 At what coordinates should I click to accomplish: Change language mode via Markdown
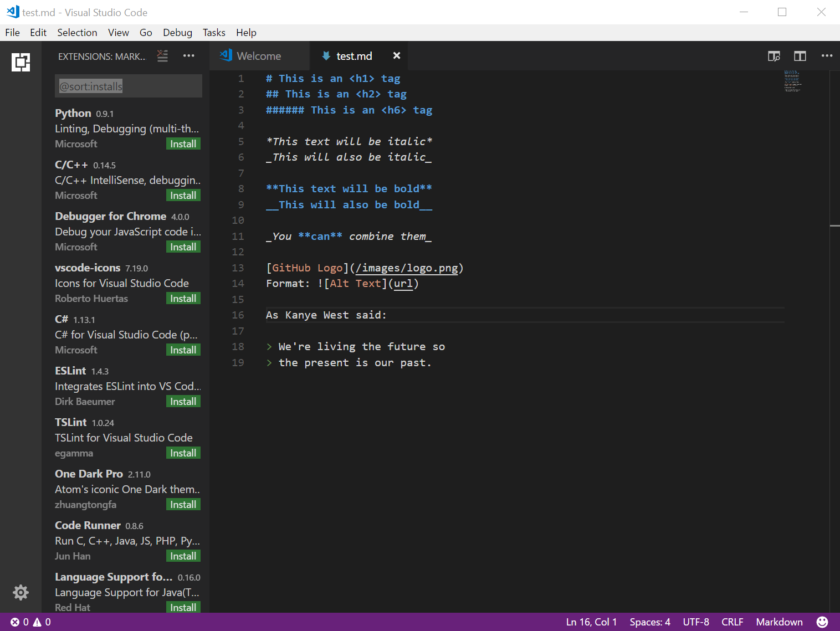[x=779, y=622]
